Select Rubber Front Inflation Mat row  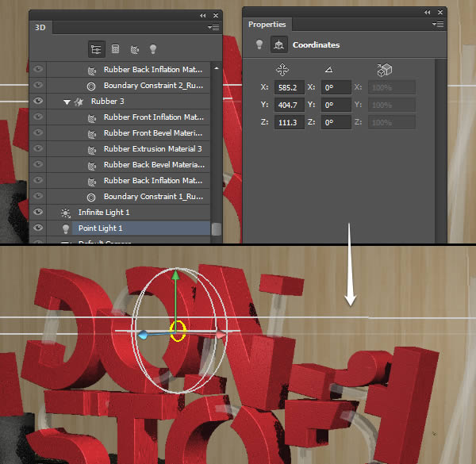[129, 117]
